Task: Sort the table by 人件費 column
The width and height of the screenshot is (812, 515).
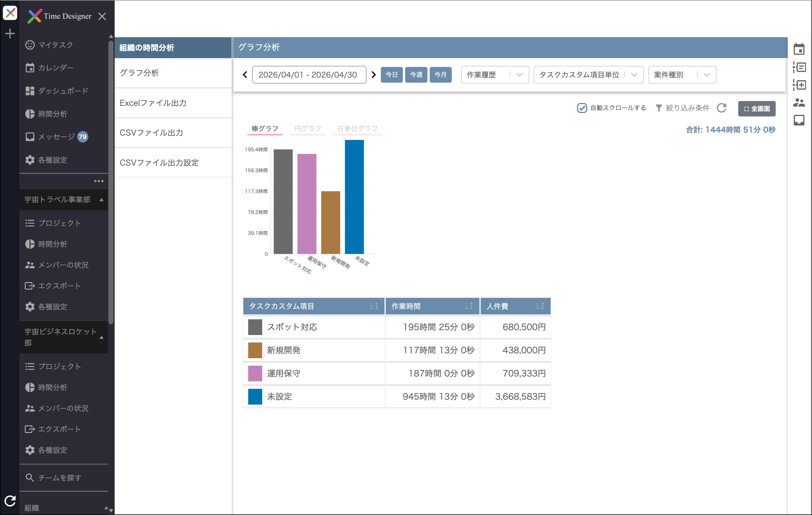Action: click(x=540, y=306)
